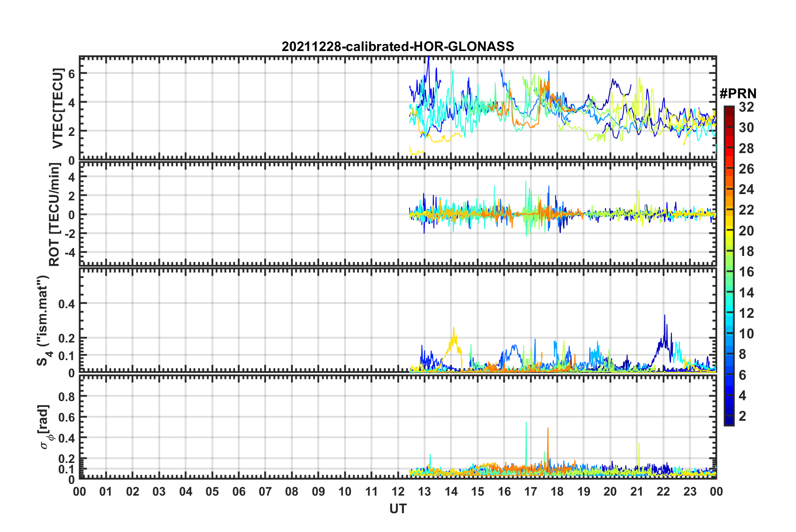Image resolution: width=796 pixels, height=532 pixels.
Task: Click the colorbar tick label 16
Action: (746, 272)
